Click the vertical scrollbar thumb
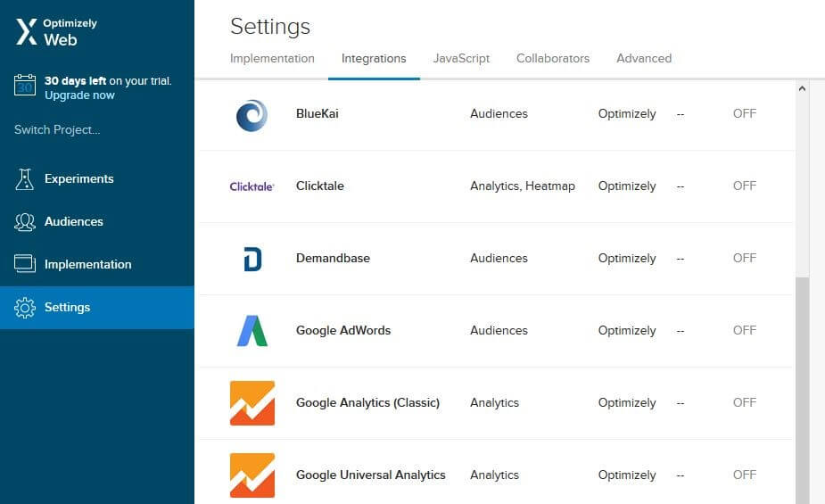Image resolution: width=825 pixels, height=504 pixels. click(x=802, y=391)
